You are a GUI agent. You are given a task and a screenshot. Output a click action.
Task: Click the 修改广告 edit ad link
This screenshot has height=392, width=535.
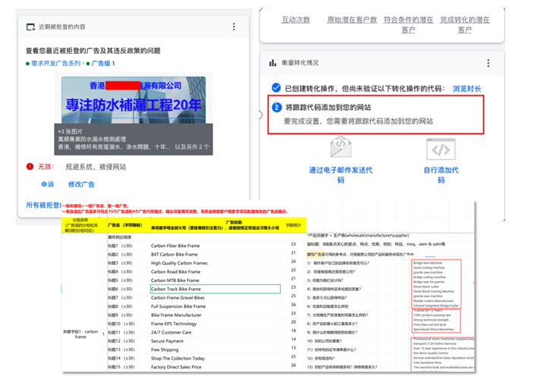81,184
